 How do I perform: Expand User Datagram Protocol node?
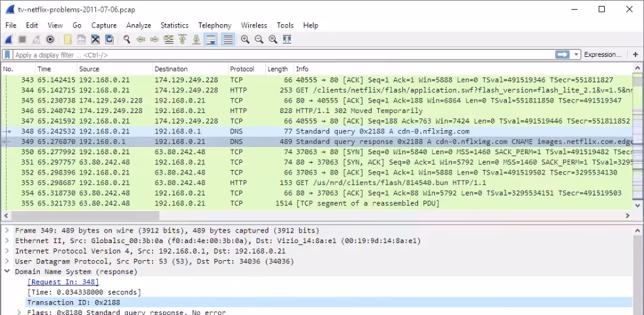pyautogui.click(x=7, y=261)
